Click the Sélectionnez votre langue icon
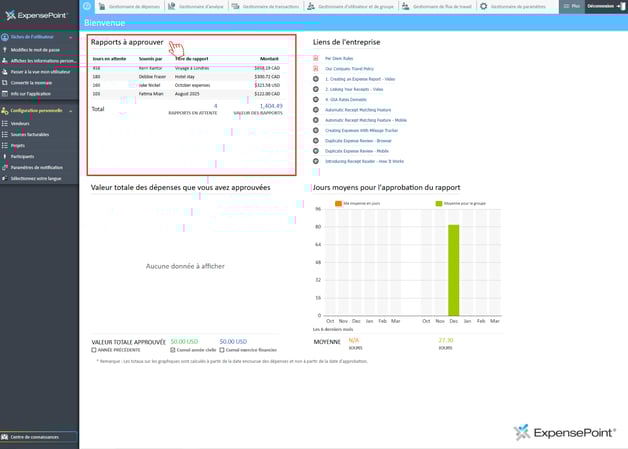Viewport: 628px width, 449px height. [5, 179]
